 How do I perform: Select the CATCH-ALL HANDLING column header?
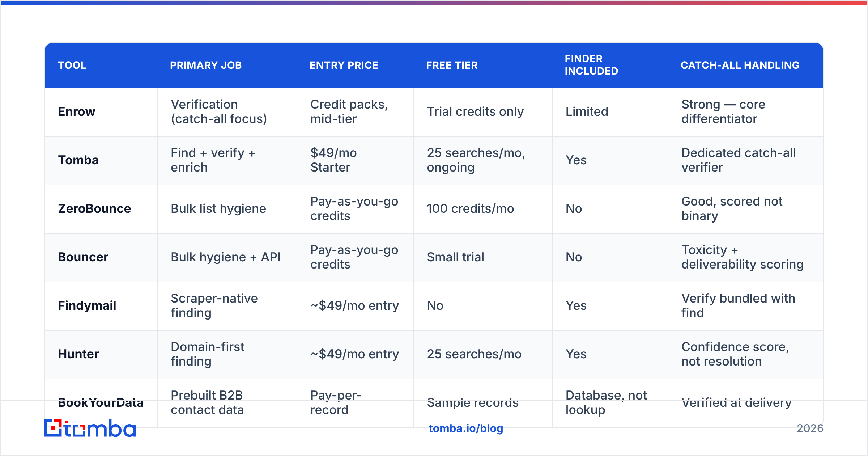pos(740,65)
